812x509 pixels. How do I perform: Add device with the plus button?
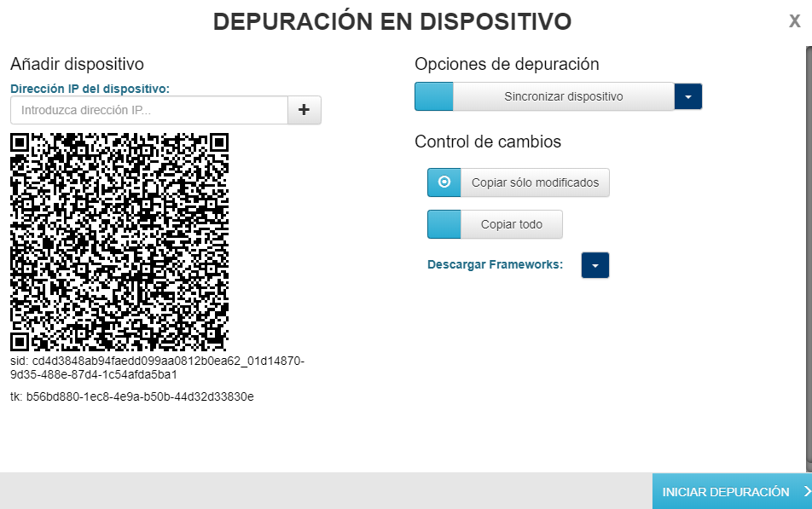pos(304,110)
